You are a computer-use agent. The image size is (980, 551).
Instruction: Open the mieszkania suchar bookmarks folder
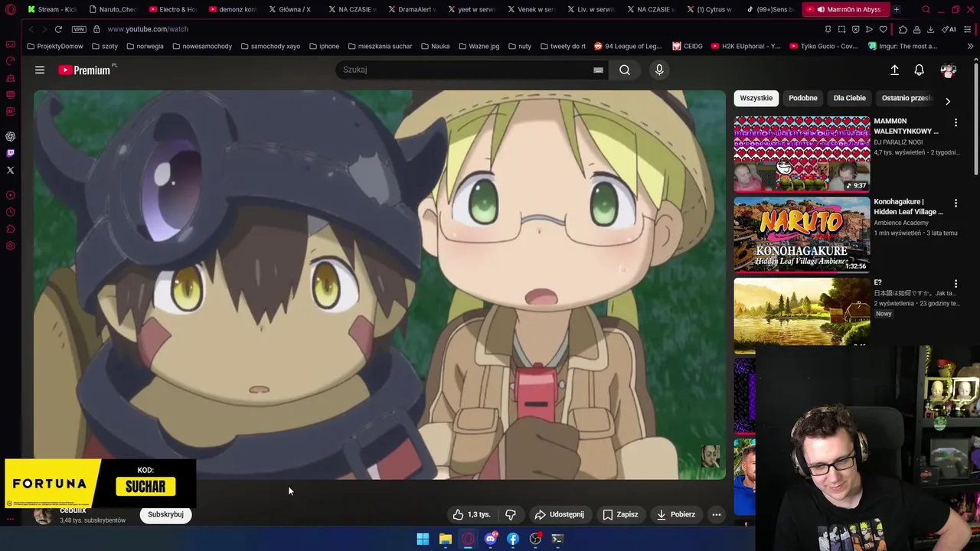tap(379, 46)
